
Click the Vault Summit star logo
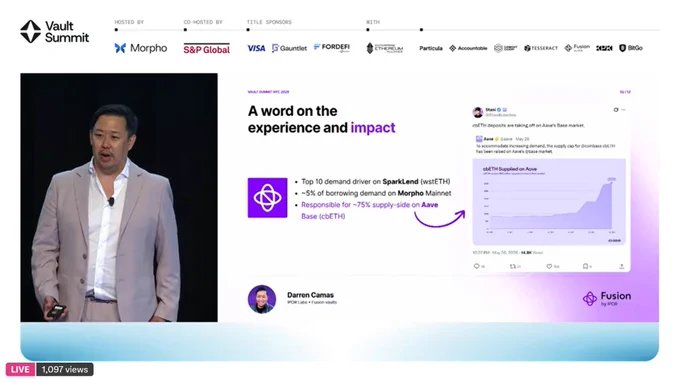tap(30, 31)
